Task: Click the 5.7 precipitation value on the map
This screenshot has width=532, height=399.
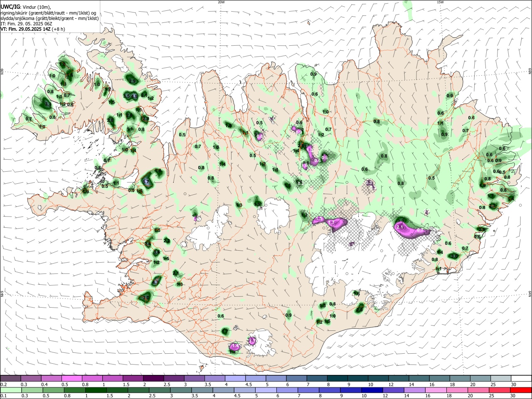Action: (x=146, y=182)
